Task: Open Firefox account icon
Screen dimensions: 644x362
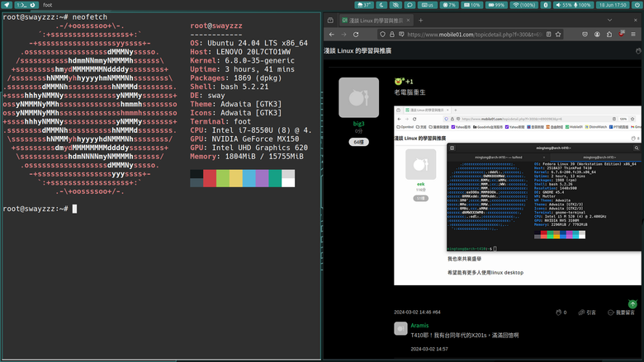Action: point(597,35)
